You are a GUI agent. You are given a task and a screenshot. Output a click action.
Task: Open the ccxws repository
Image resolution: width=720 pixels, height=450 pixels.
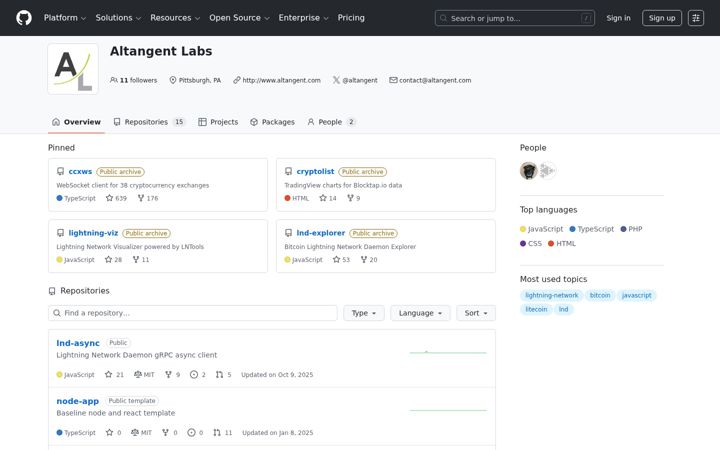tap(80, 171)
